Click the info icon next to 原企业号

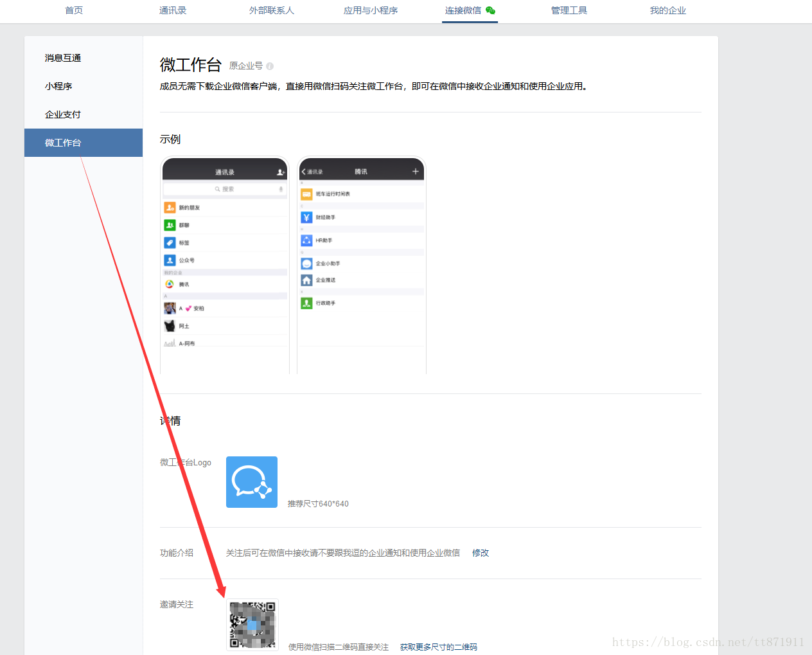270,66
